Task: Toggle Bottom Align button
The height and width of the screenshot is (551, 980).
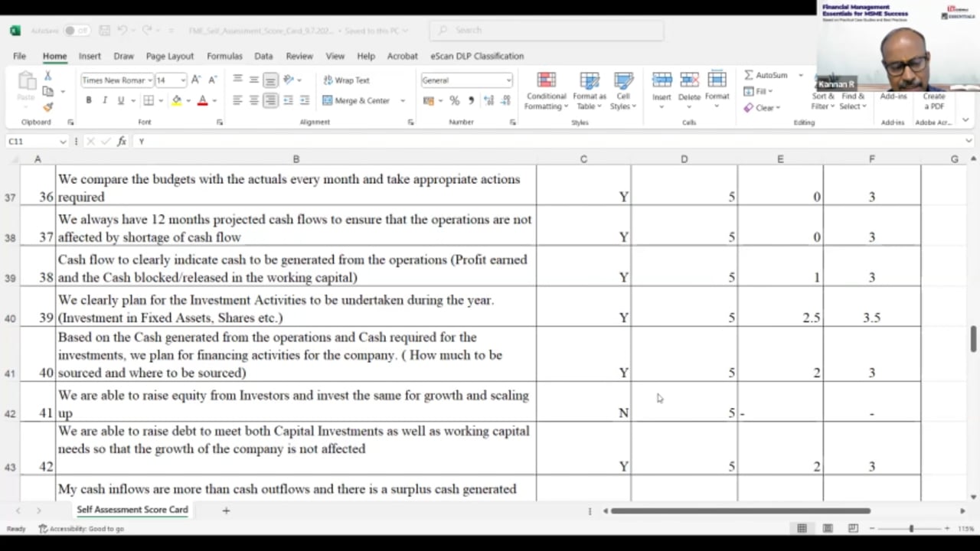Action: [x=270, y=80]
